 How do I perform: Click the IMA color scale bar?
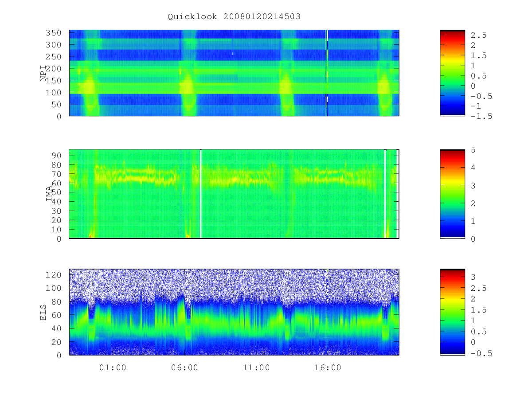(452, 194)
